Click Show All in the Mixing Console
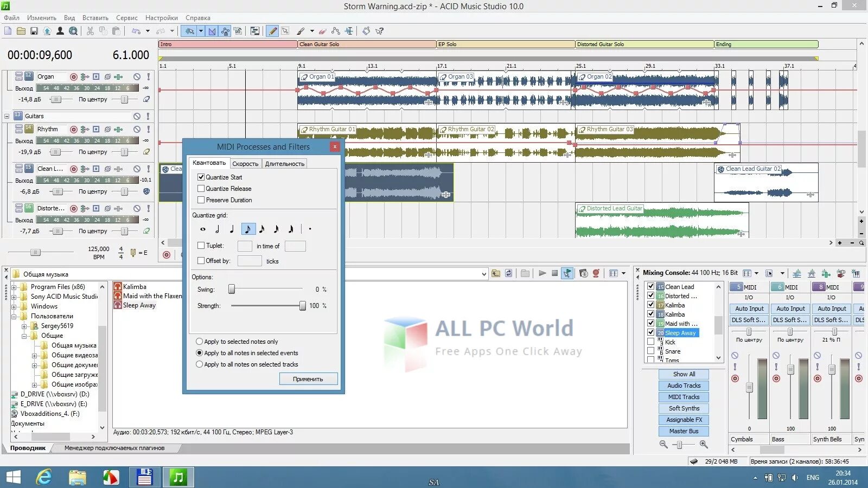868x488 pixels. tap(684, 374)
